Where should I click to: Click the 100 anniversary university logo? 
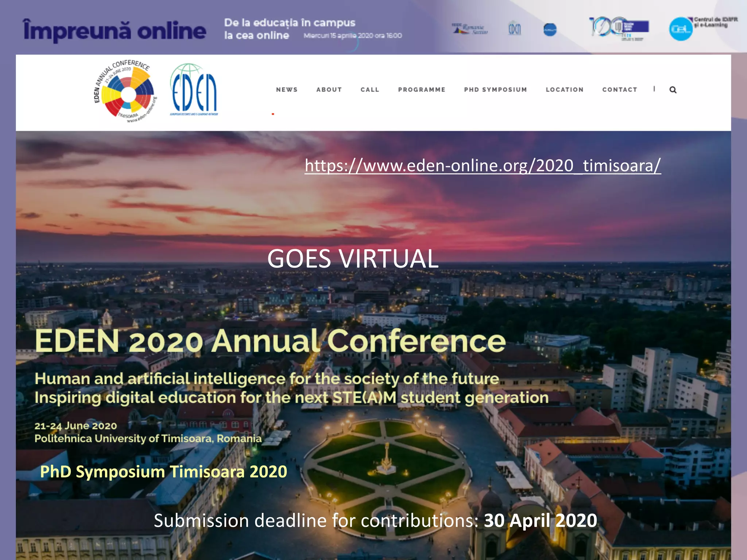tap(619, 28)
